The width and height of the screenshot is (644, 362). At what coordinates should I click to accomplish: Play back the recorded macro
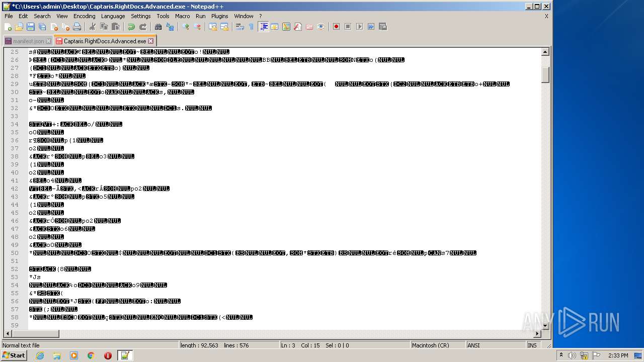pos(359,27)
